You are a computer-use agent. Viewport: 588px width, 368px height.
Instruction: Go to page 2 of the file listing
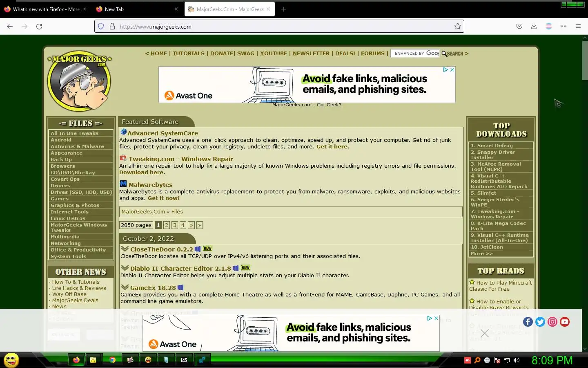[x=167, y=225]
